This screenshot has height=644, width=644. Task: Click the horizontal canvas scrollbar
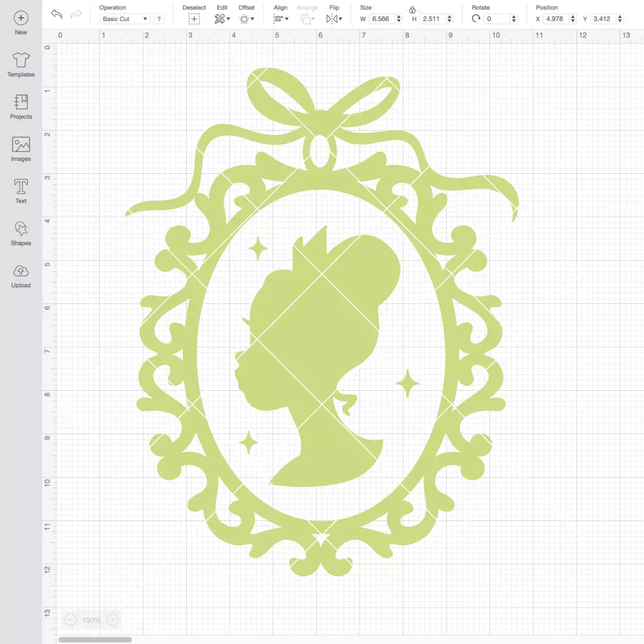pos(95,639)
